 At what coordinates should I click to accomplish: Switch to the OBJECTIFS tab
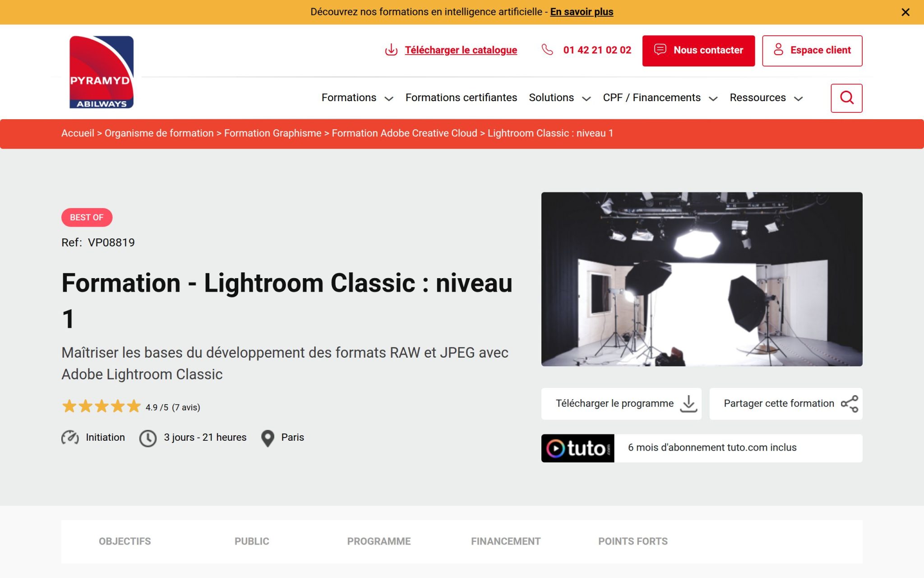point(125,541)
